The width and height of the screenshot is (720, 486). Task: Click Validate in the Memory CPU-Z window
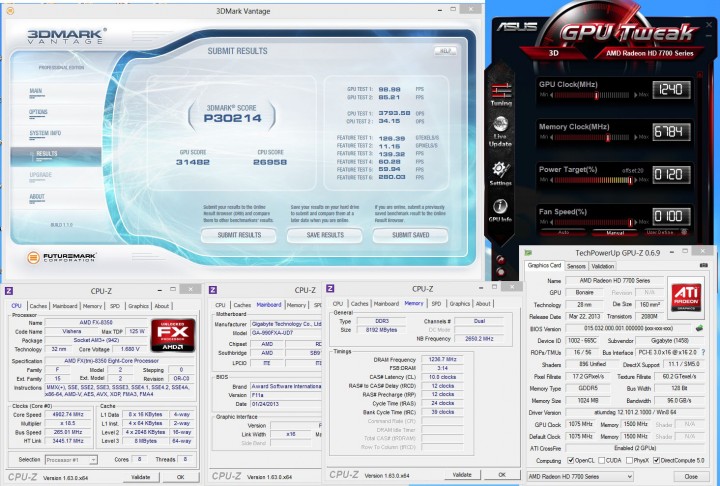(x=462, y=475)
